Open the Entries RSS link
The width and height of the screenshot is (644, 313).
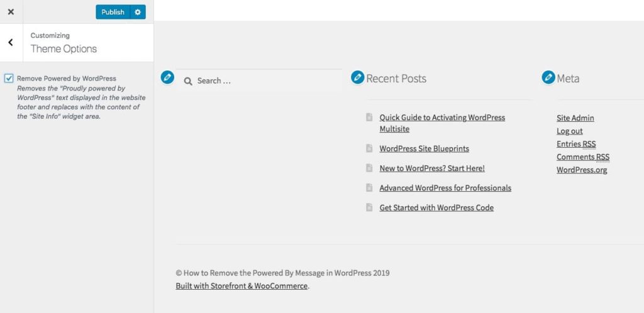[x=575, y=144]
